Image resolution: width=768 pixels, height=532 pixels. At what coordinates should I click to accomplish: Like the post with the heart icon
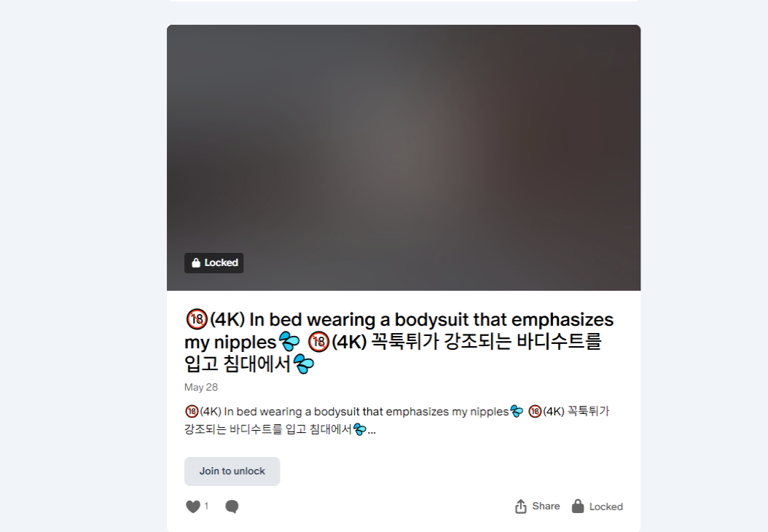[x=193, y=506]
